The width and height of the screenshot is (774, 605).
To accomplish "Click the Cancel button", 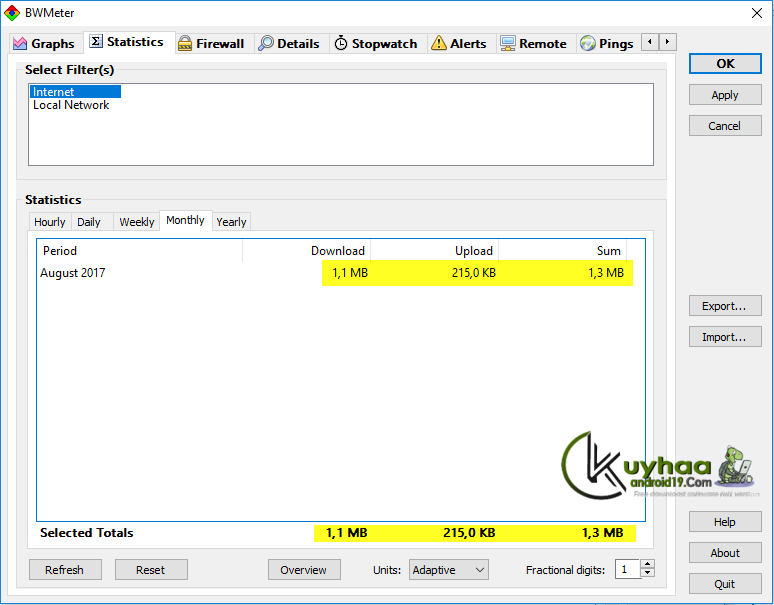I will click(725, 126).
